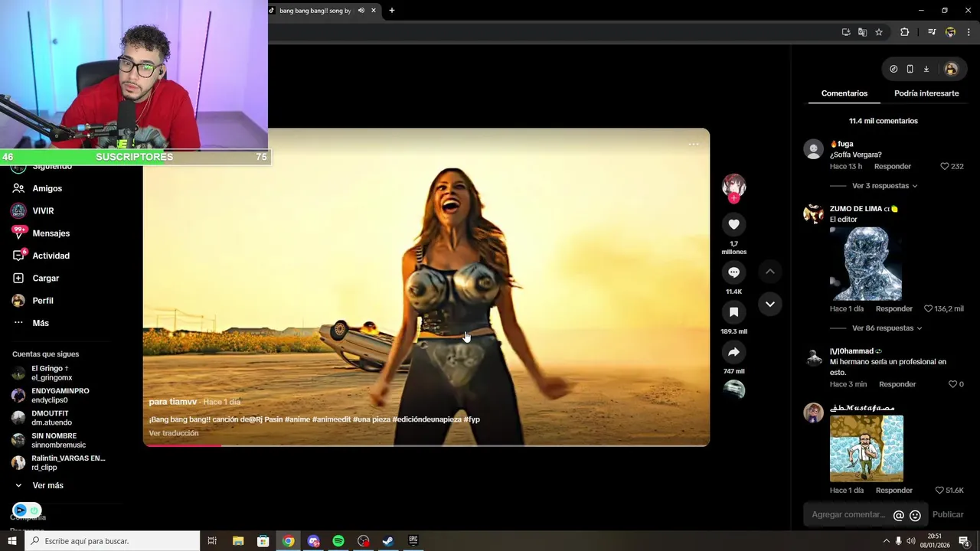Viewport: 980px width, 551px height.
Task: Expand 'Ver 3 respuestas' replies
Action: tap(884, 186)
